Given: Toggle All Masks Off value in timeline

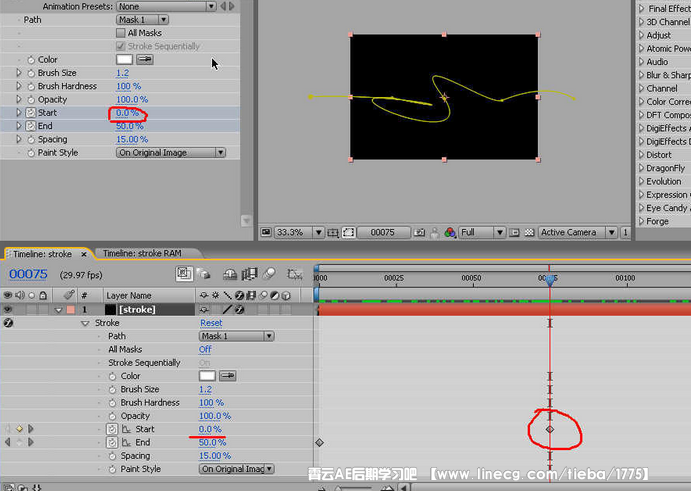Looking at the screenshot, I should tap(205, 350).
